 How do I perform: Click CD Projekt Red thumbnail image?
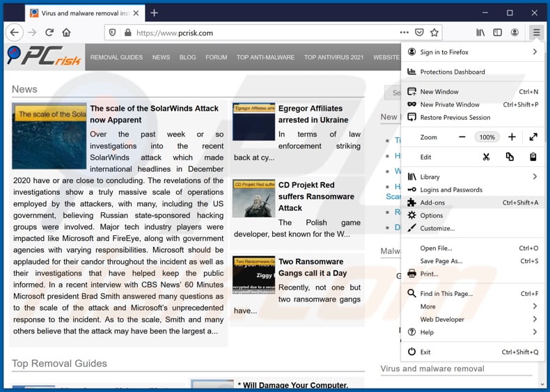point(254,198)
